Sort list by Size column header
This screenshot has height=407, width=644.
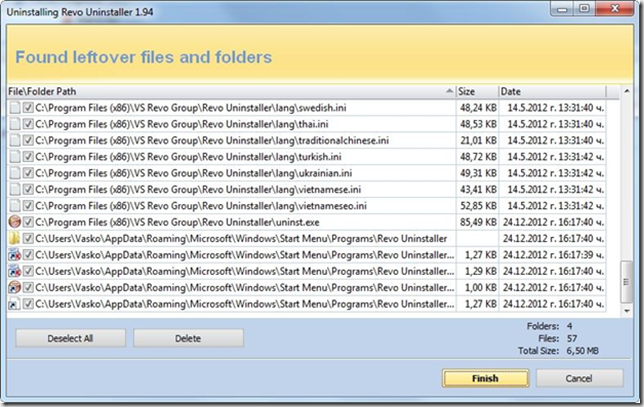pyautogui.click(x=475, y=90)
